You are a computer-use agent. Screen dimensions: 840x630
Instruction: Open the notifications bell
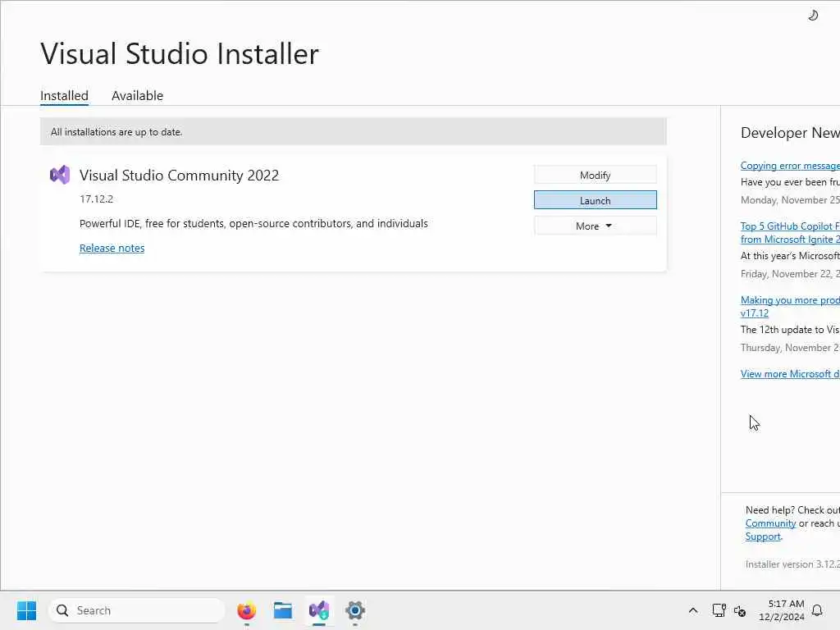click(817, 610)
